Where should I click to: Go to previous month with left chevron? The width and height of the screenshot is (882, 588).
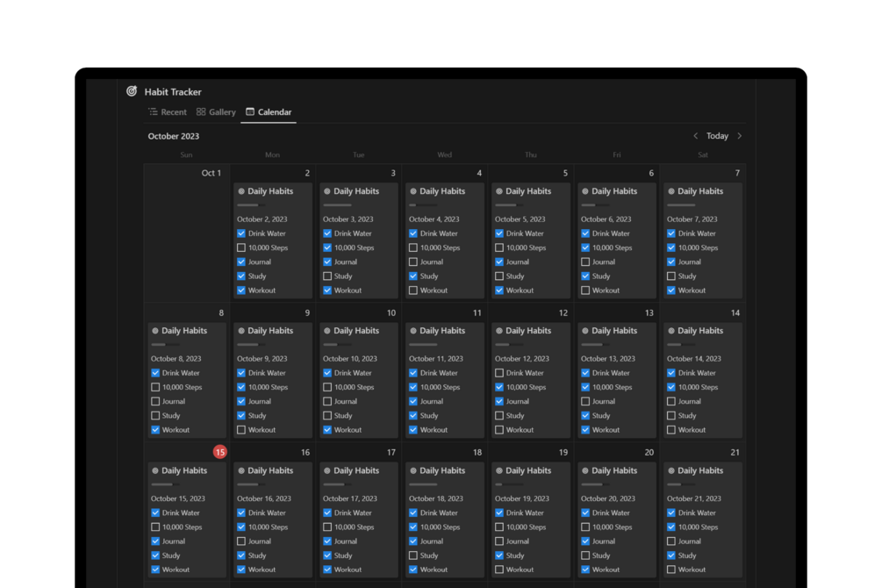(x=696, y=136)
